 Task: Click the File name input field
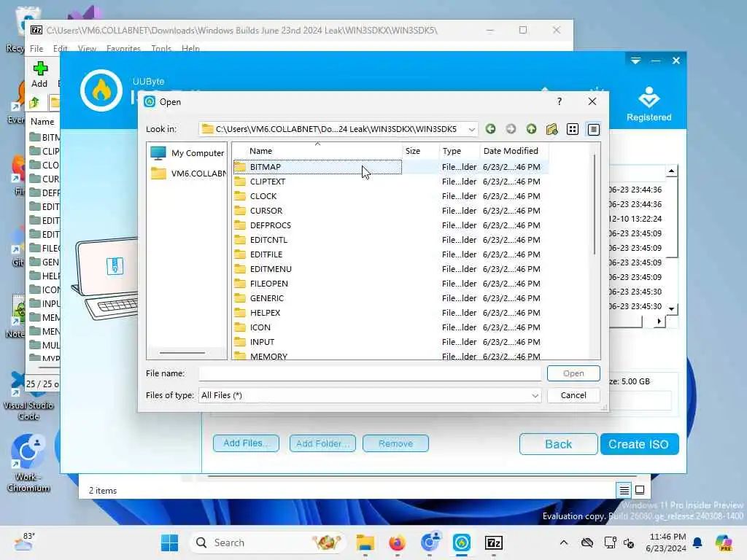(370, 373)
